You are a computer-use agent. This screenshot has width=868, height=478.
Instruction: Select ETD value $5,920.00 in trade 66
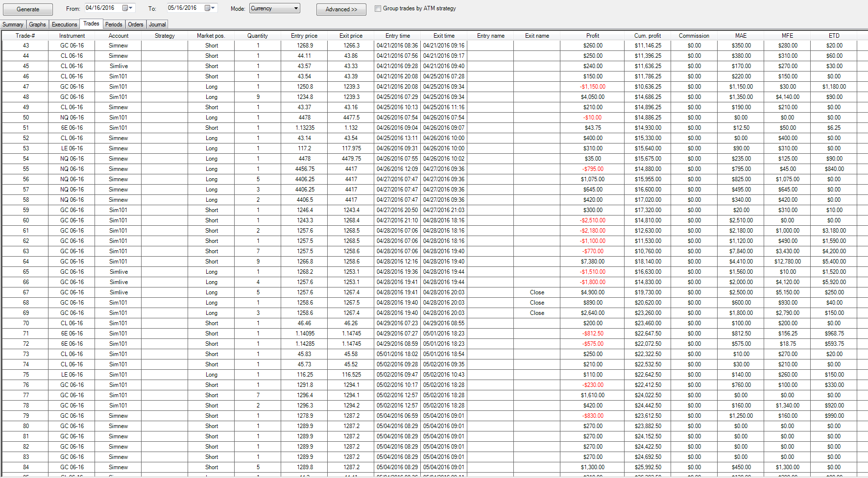[834, 282]
